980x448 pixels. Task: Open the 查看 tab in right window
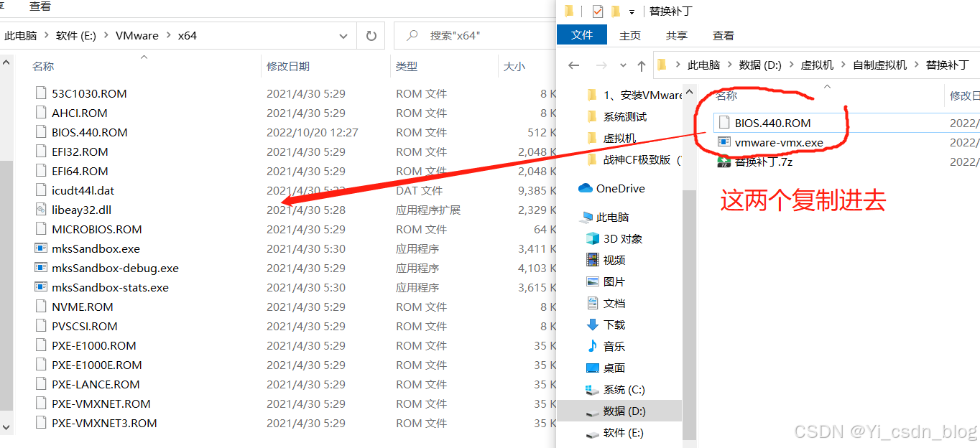(724, 35)
